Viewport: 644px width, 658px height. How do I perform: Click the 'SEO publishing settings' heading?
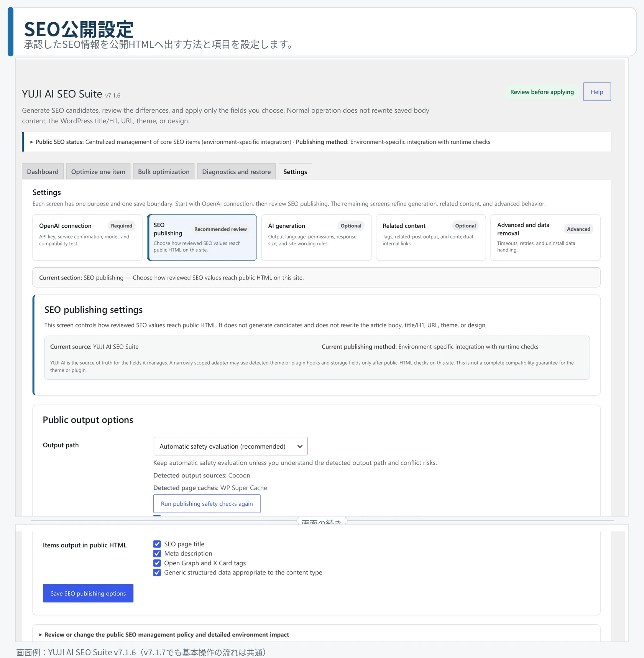pyautogui.click(x=93, y=309)
